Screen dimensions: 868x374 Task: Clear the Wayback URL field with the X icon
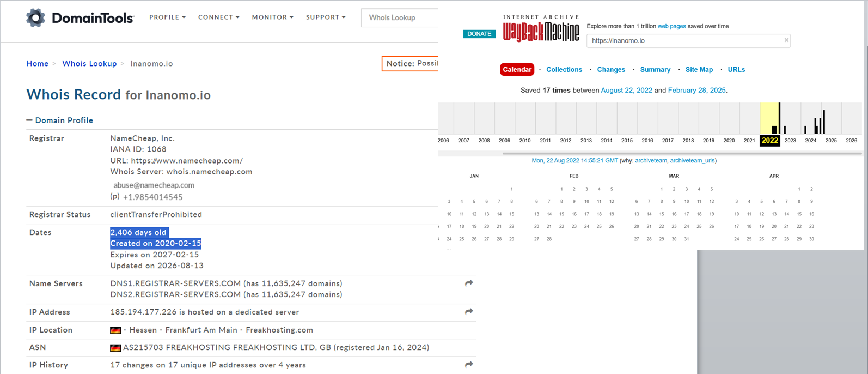click(x=786, y=40)
